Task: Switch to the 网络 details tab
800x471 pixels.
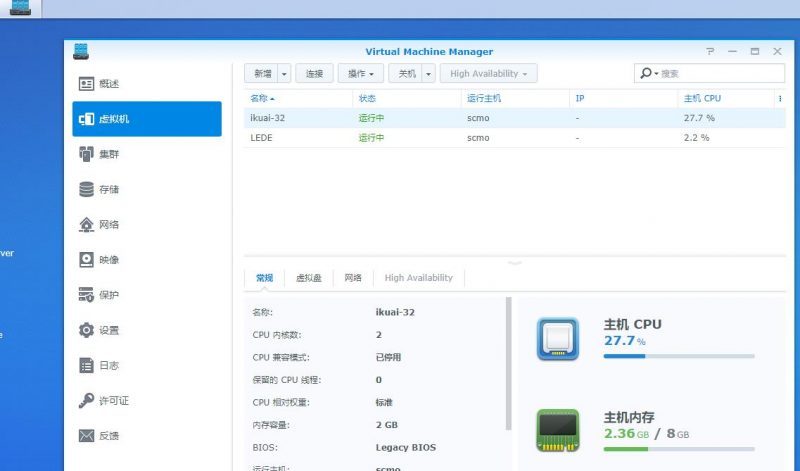Action: [353, 278]
